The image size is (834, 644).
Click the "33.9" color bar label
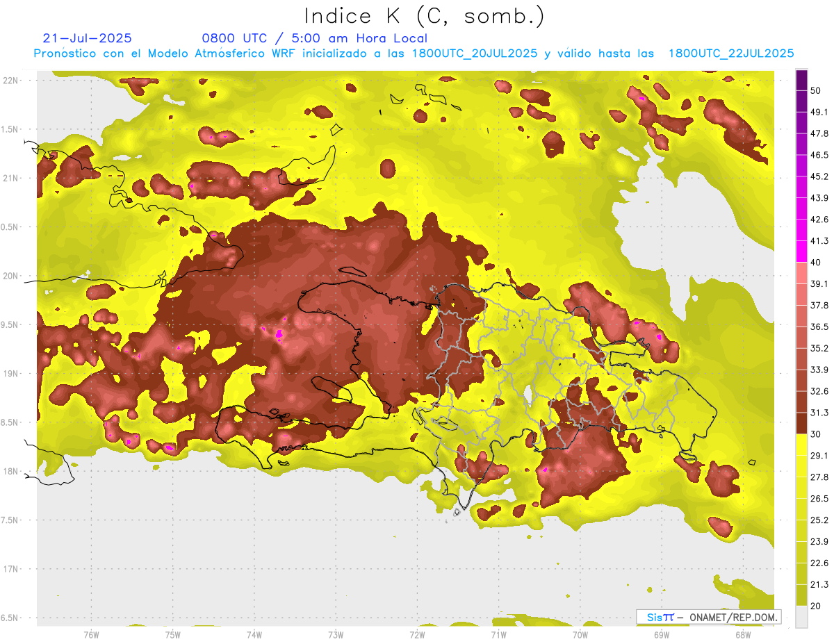819,370
